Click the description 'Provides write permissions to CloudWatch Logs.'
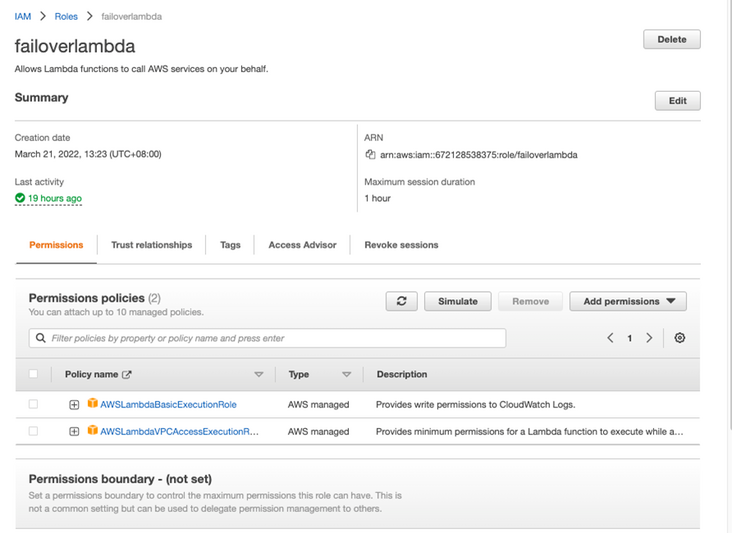The image size is (732, 533). (475, 405)
